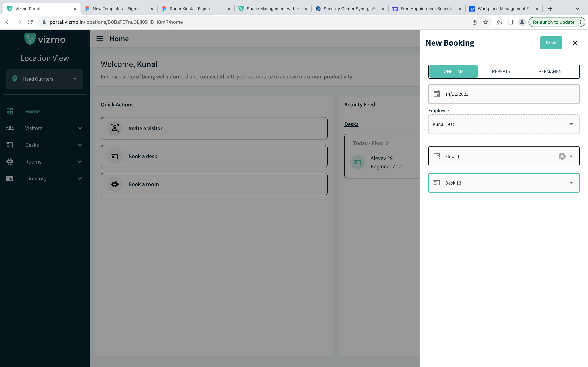The image size is (588, 367).
Task: Click the Book button
Action: [551, 43]
